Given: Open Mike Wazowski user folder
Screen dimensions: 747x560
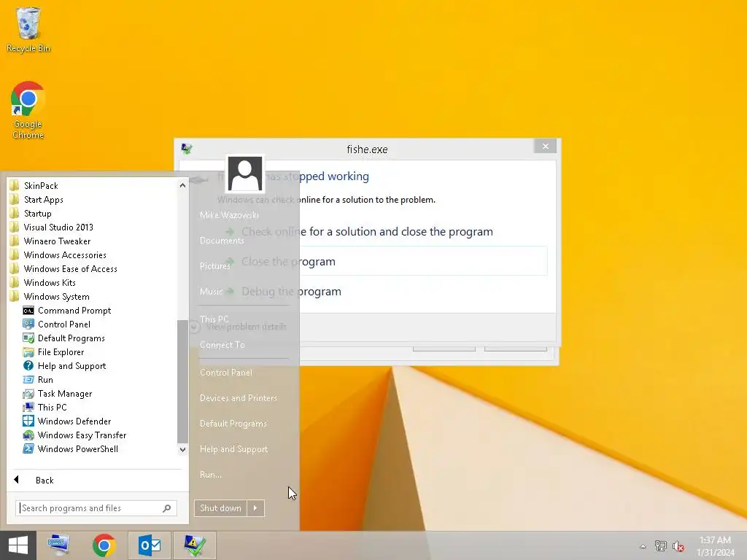Looking at the screenshot, I should pyautogui.click(x=229, y=215).
